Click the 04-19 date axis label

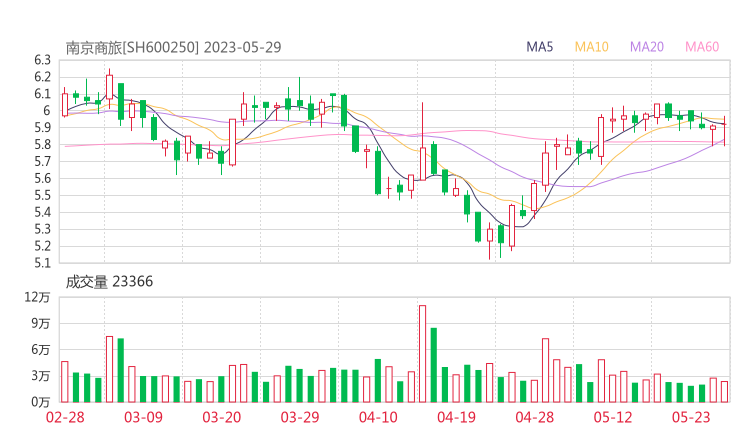pyautogui.click(x=456, y=417)
